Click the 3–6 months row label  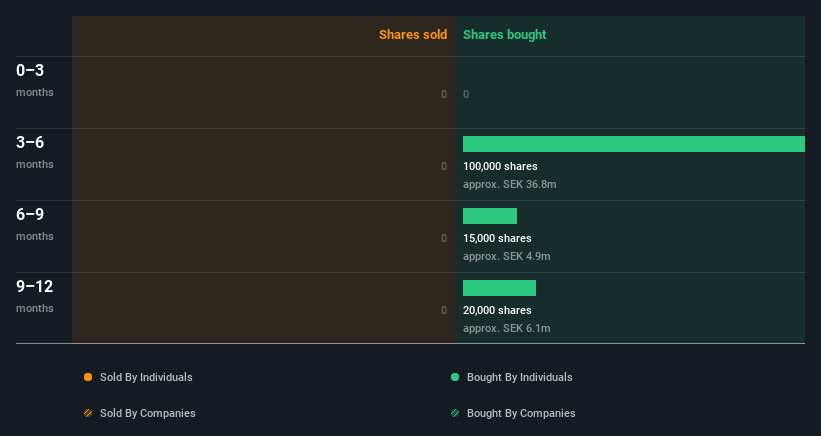[x=35, y=152]
